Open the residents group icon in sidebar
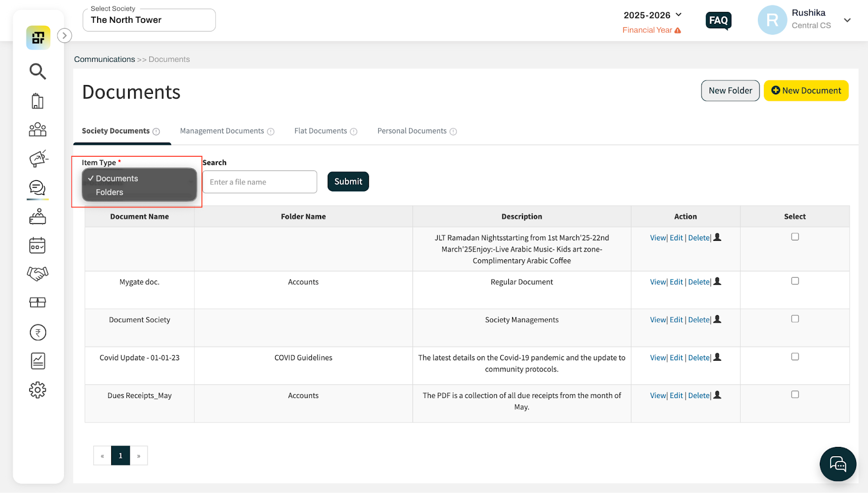This screenshot has height=493, width=868. click(x=37, y=129)
